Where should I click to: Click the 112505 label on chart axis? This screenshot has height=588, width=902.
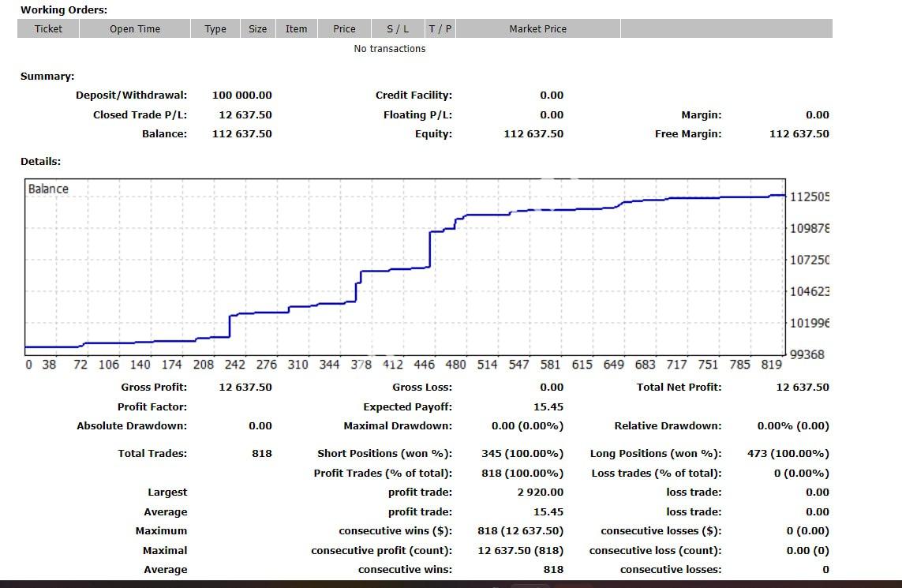[810, 197]
